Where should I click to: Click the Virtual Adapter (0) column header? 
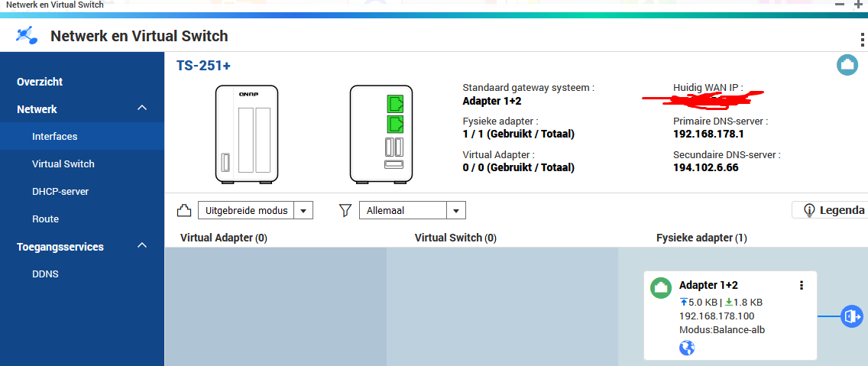(224, 238)
